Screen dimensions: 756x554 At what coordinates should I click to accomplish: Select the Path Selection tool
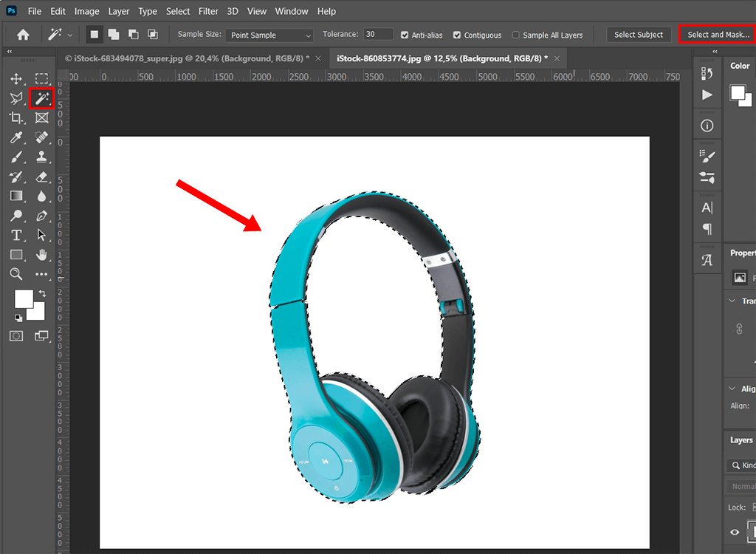coord(41,235)
